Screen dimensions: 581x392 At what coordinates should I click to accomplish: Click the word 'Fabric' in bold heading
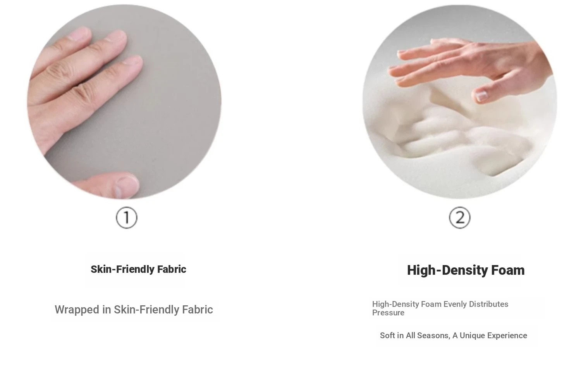point(172,269)
